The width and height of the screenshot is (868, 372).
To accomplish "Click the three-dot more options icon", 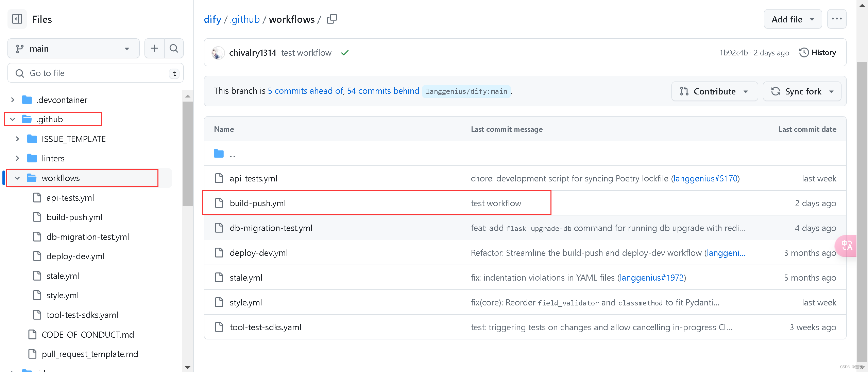I will tap(836, 19).
